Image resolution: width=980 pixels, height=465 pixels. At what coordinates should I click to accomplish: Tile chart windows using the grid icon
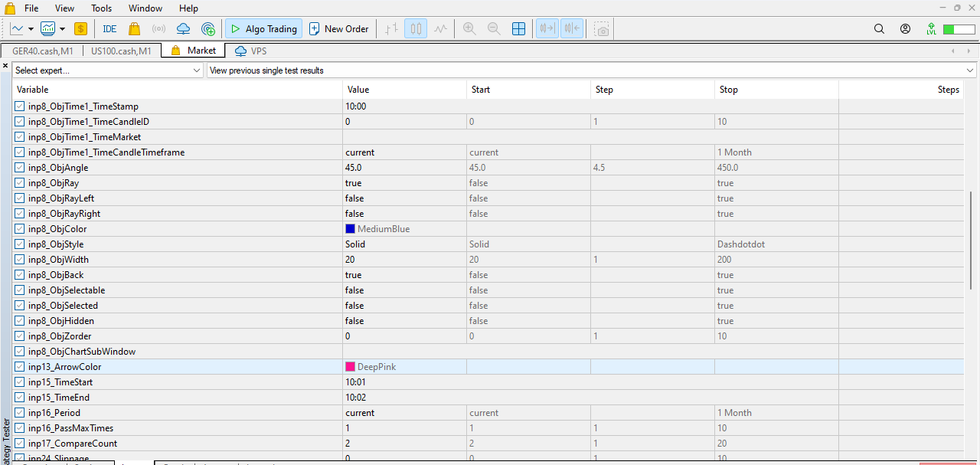click(x=519, y=28)
